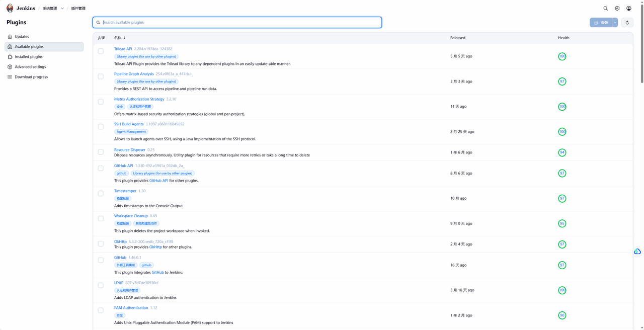
Task: Click health score 95 for Workspace Cleanup
Action: click(x=562, y=223)
